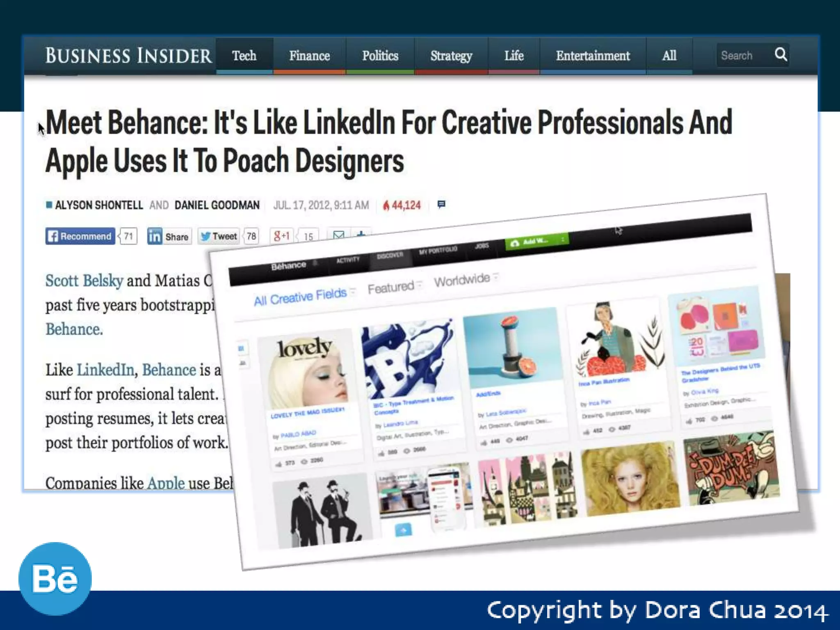This screenshot has height=630, width=840.
Task: Click the LinkedIn article link
Action: (x=105, y=370)
